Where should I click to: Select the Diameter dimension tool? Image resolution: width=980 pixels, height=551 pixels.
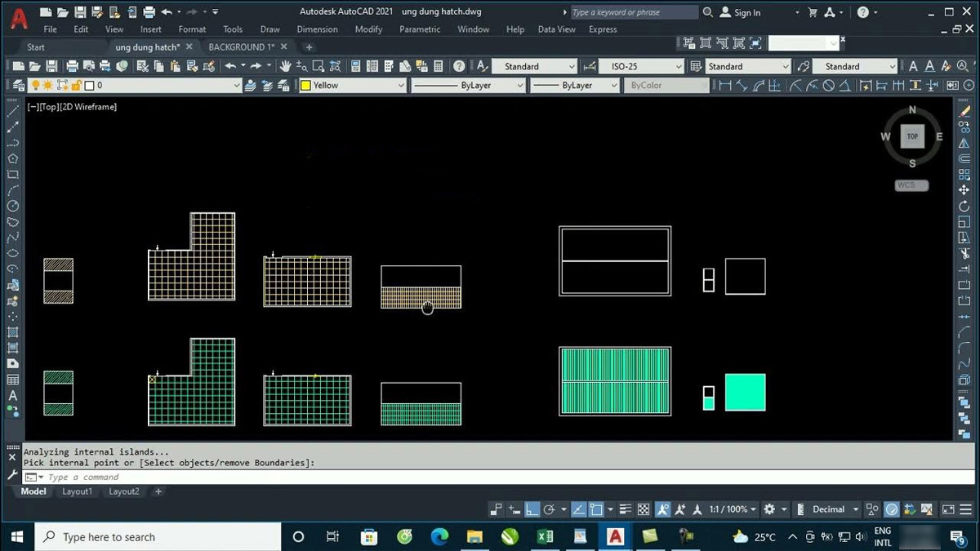(828, 85)
